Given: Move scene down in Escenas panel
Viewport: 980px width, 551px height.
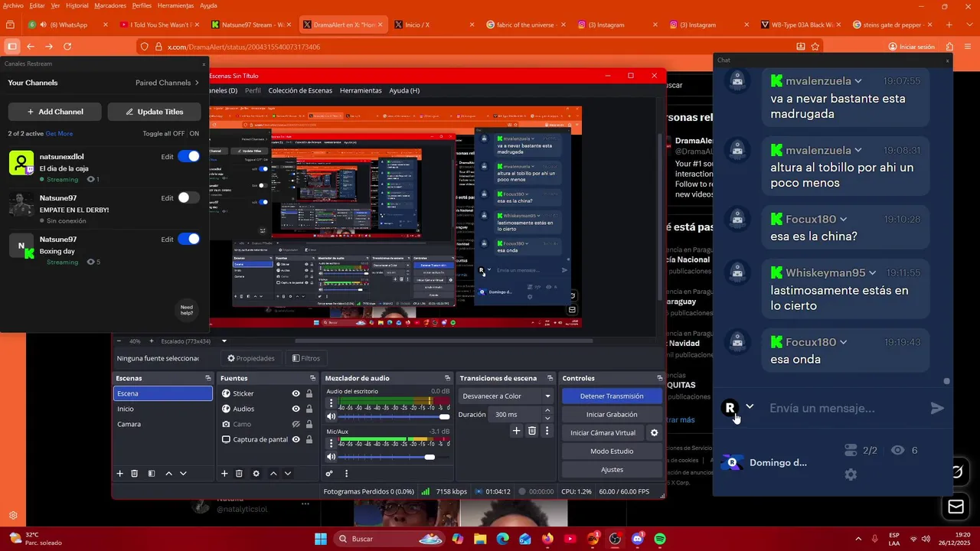Looking at the screenshot, I should [183, 474].
